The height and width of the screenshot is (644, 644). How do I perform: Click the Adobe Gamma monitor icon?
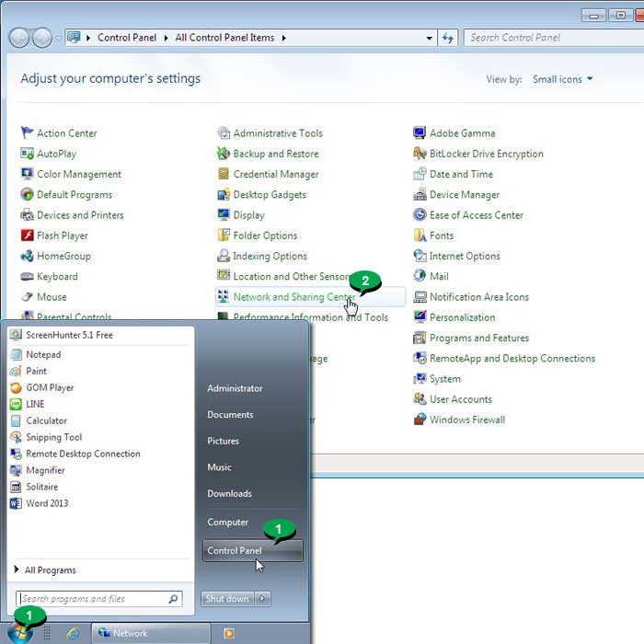pyautogui.click(x=420, y=132)
